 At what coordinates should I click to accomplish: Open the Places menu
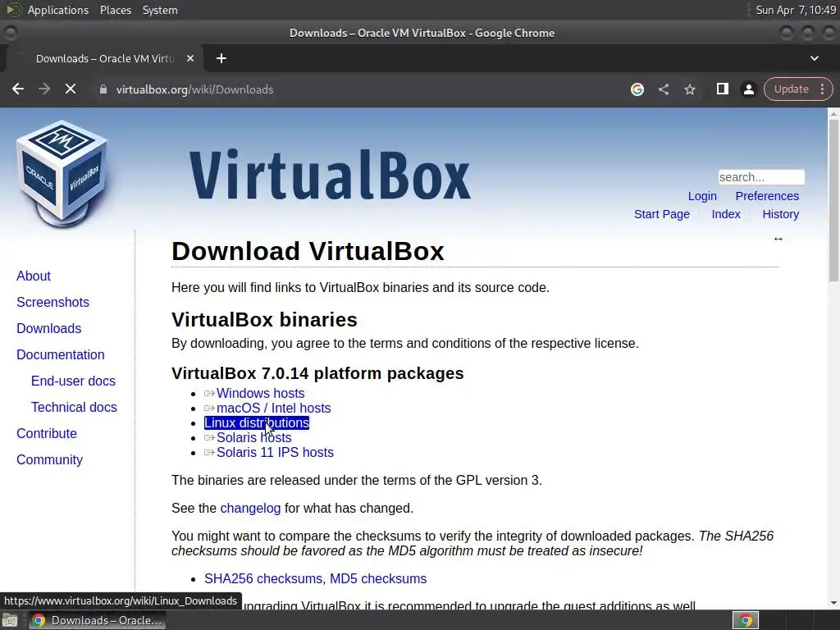pyautogui.click(x=115, y=10)
